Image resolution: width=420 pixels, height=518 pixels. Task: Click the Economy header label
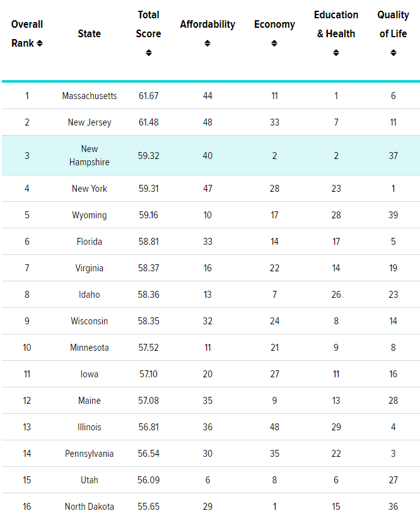(x=274, y=25)
